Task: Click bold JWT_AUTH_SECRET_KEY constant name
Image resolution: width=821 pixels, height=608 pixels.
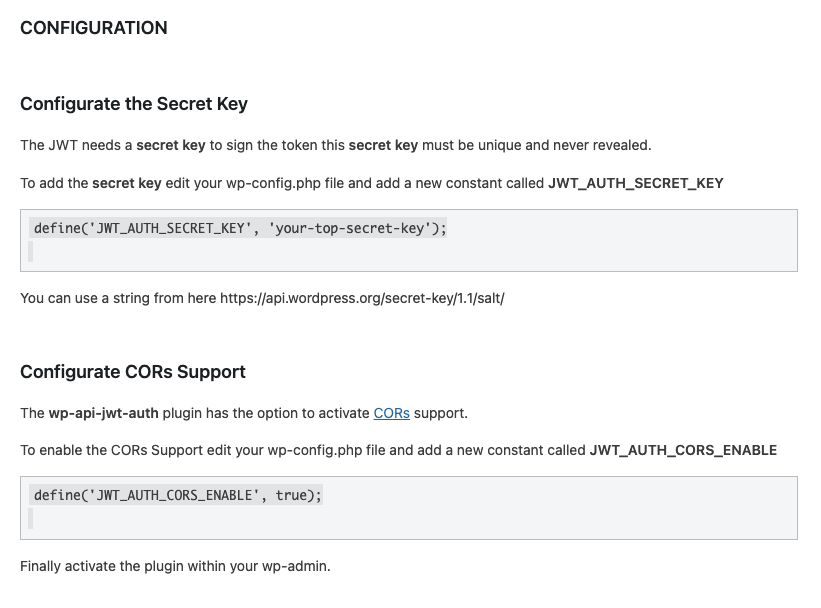Action: pos(636,183)
